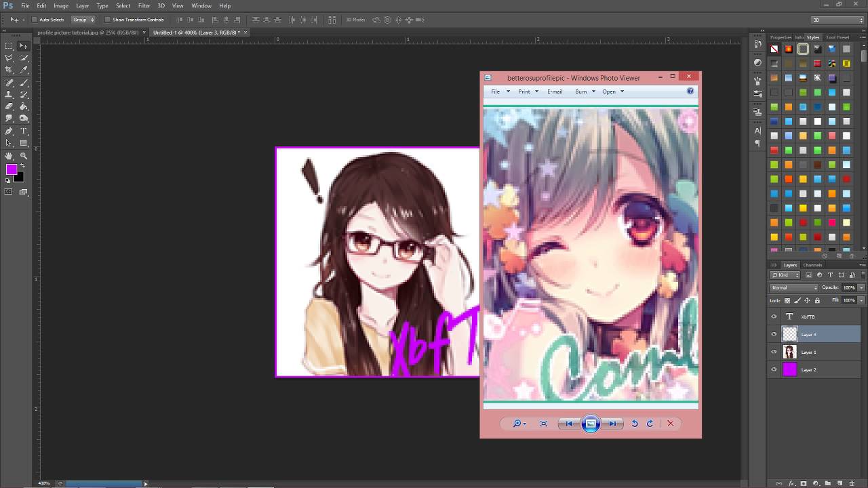This screenshot has height=488, width=868.
Task: Open the Filter menu
Action: [144, 5]
